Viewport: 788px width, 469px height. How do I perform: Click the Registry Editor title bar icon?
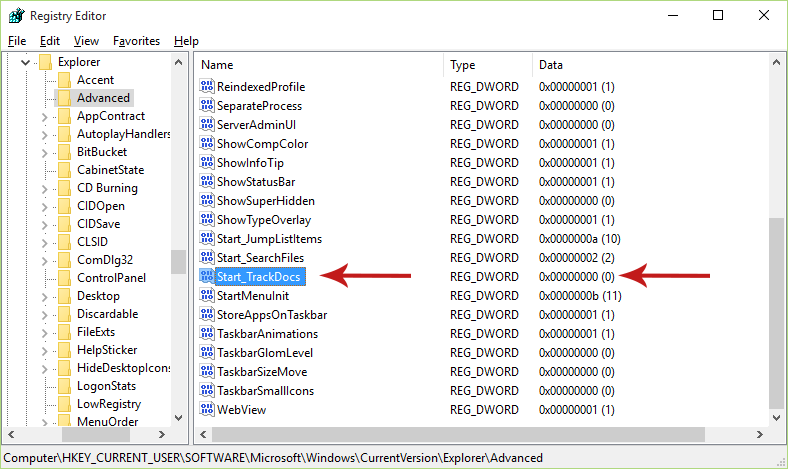[17, 16]
